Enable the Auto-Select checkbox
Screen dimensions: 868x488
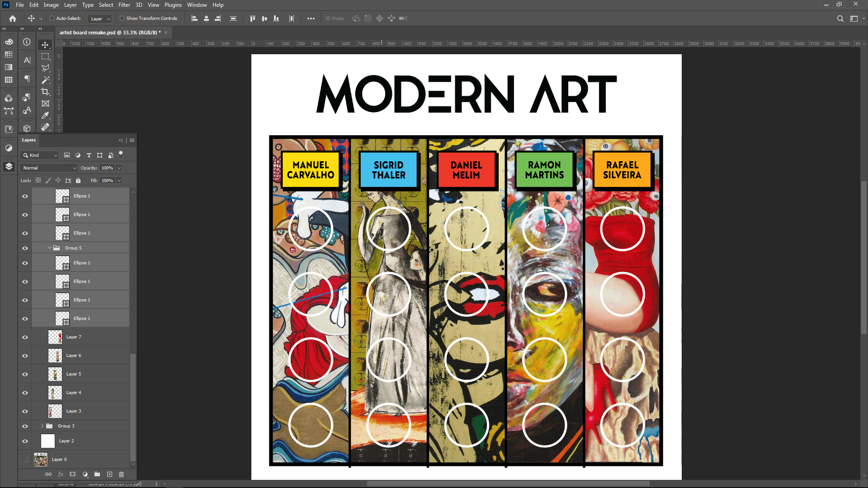(x=52, y=19)
